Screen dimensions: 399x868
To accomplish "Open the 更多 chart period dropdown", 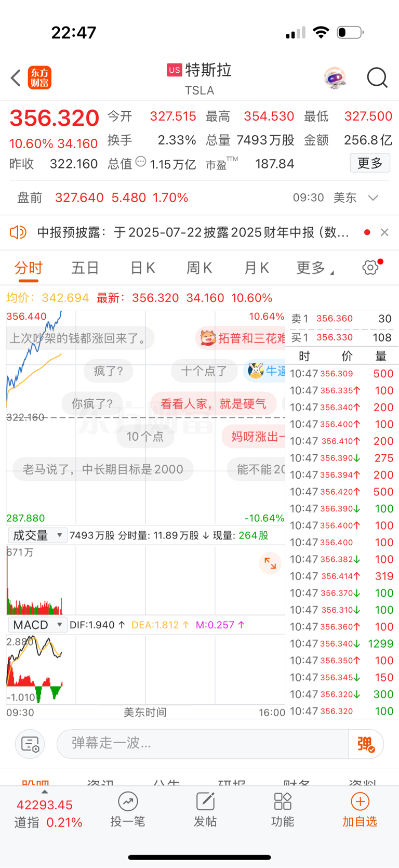I will click(x=315, y=268).
